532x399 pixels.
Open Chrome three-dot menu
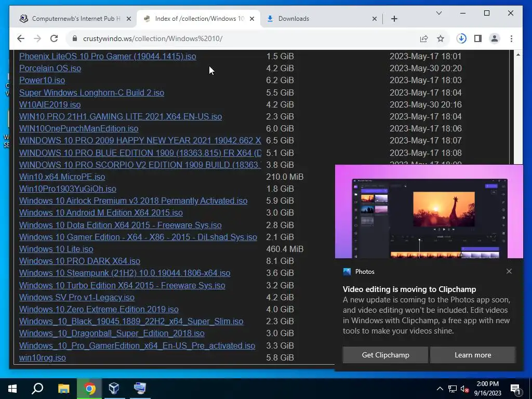click(x=511, y=38)
